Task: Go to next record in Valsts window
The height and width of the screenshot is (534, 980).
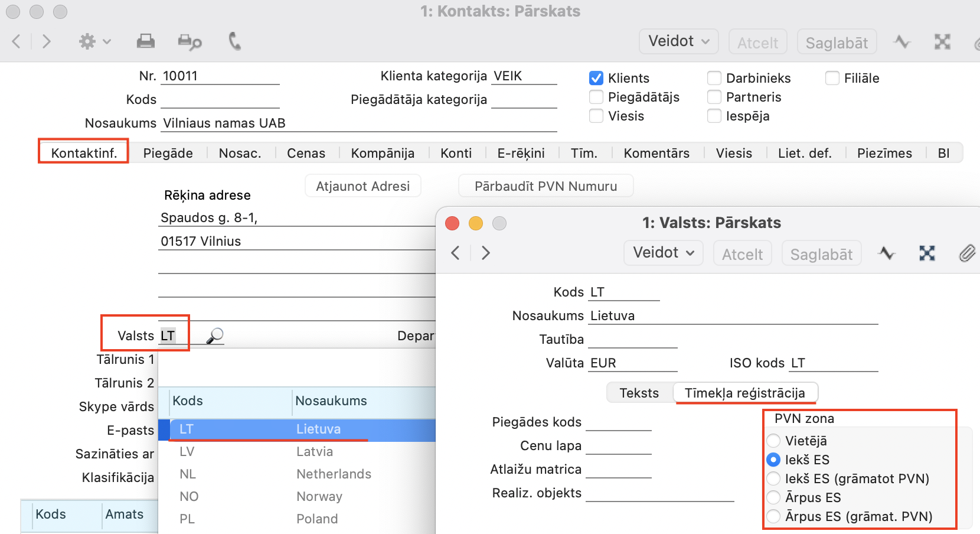Action: [486, 253]
